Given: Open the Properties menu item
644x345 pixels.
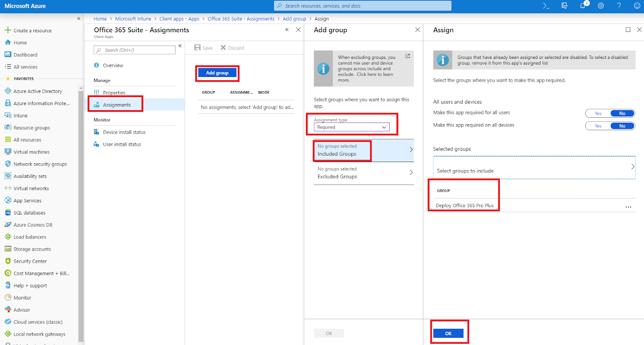Looking at the screenshot, I should (114, 93).
